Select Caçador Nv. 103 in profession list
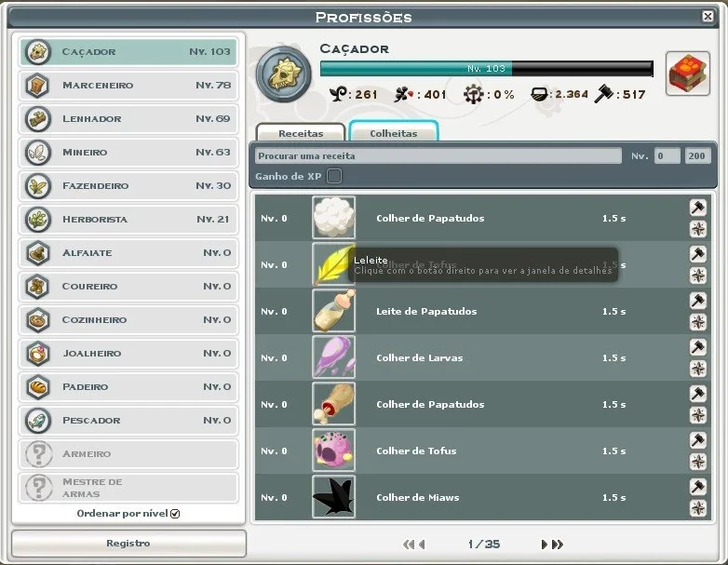The height and width of the screenshot is (565, 728). click(128, 51)
